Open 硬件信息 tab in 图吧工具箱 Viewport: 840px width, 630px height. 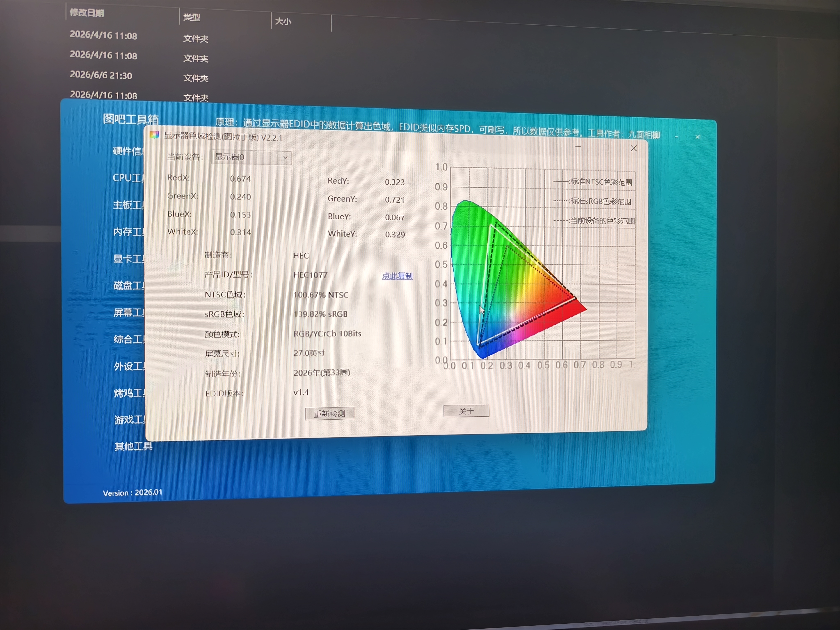pyautogui.click(x=128, y=151)
